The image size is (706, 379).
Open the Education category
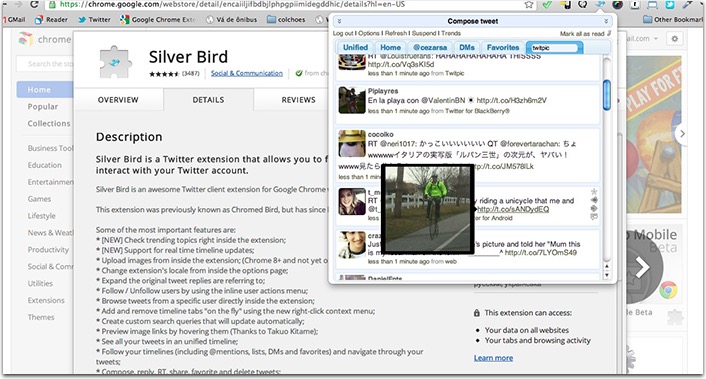(45, 165)
